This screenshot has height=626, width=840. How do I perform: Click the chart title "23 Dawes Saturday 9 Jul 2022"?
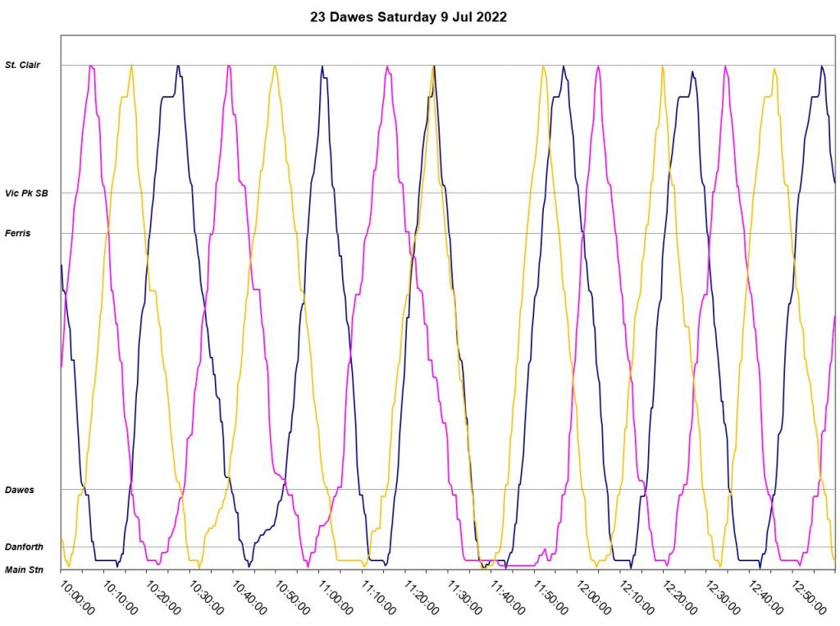click(x=408, y=16)
